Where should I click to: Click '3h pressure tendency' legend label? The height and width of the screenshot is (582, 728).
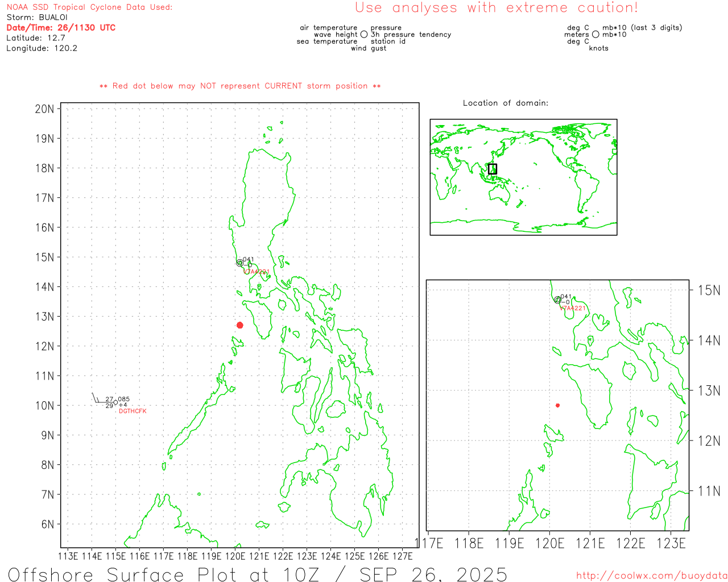411,35
